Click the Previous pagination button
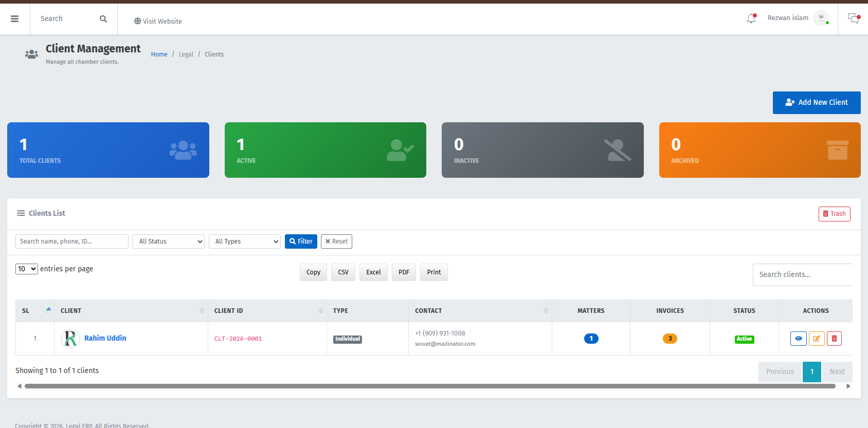The image size is (868, 428). pyautogui.click(x=780, y=372)
